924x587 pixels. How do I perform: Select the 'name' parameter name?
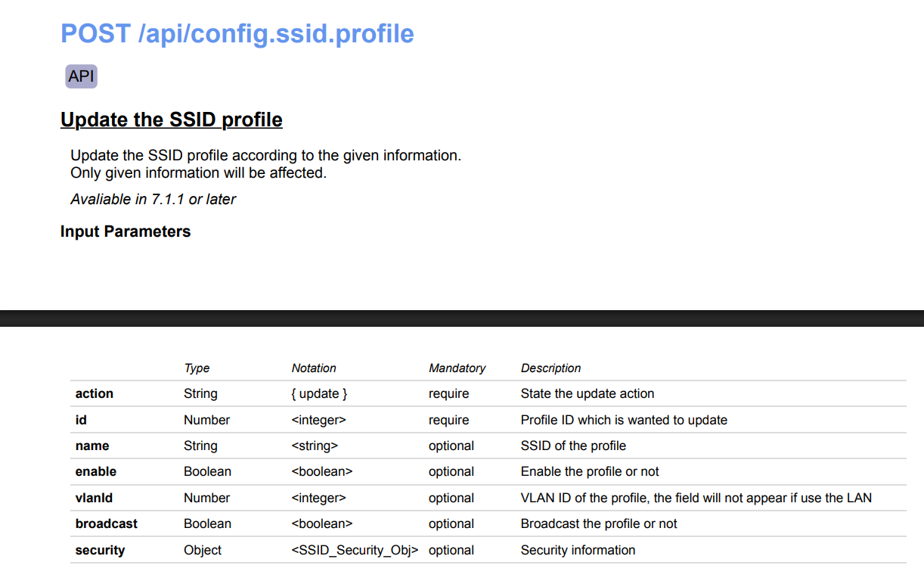pyautogui.click(x=92, y=446)
